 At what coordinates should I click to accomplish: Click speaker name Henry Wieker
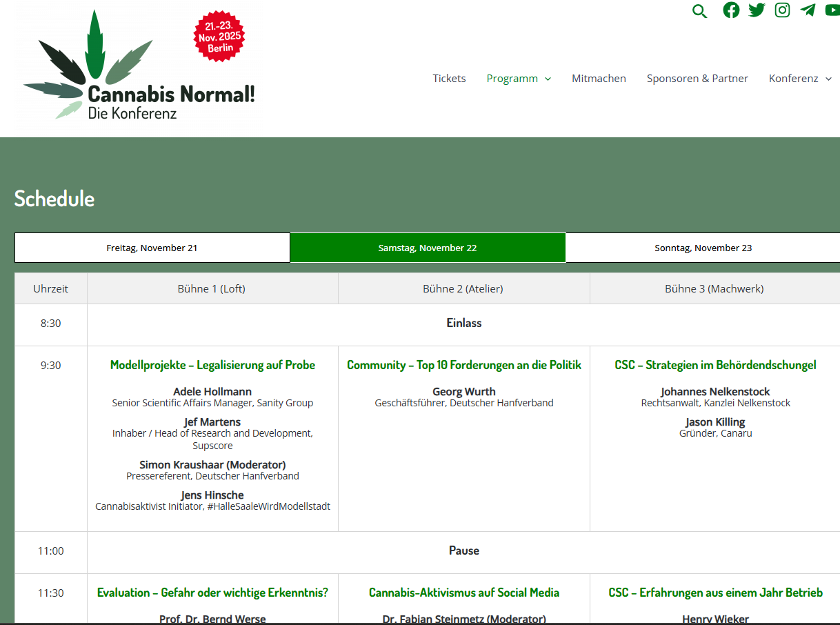point(715,619)
